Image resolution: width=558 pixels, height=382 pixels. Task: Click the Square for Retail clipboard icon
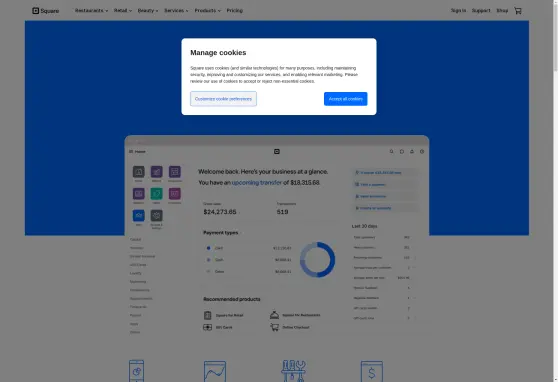pos(207,315)
